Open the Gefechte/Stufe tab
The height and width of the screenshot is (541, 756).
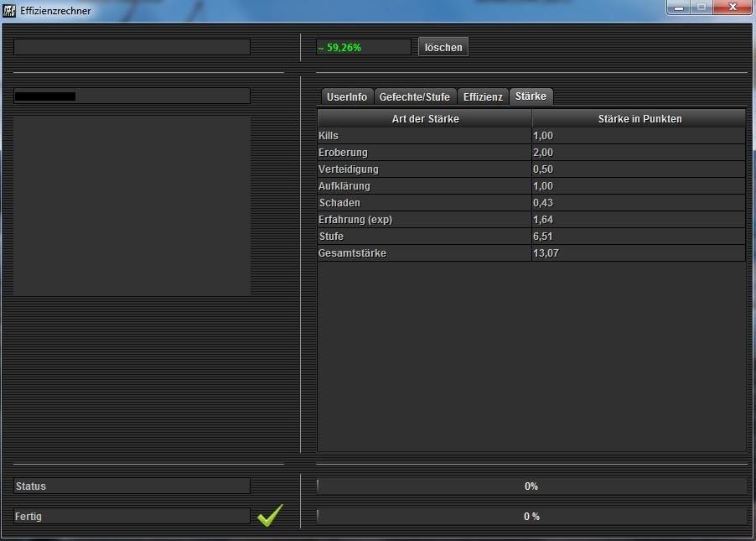[415, 97]
